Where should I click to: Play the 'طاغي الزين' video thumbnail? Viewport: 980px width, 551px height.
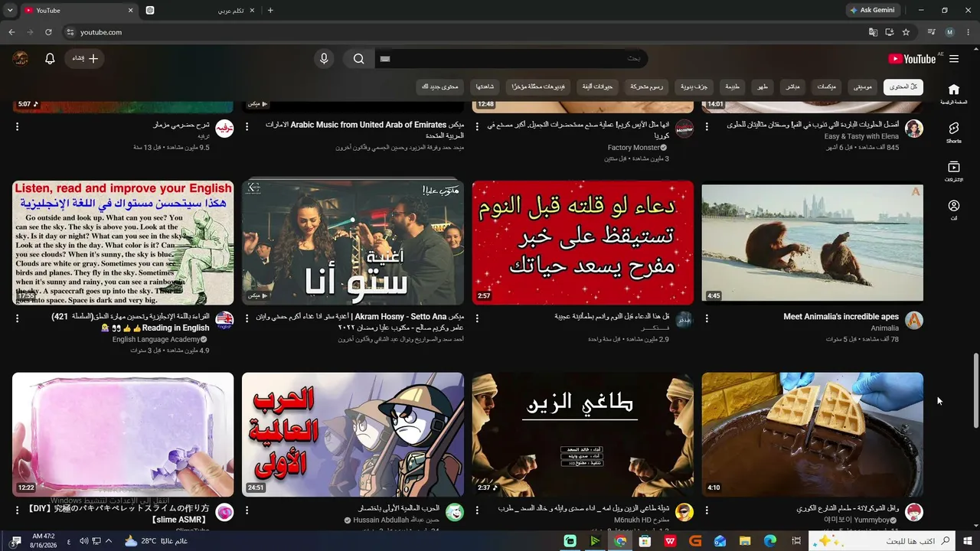tap(583, 435)
